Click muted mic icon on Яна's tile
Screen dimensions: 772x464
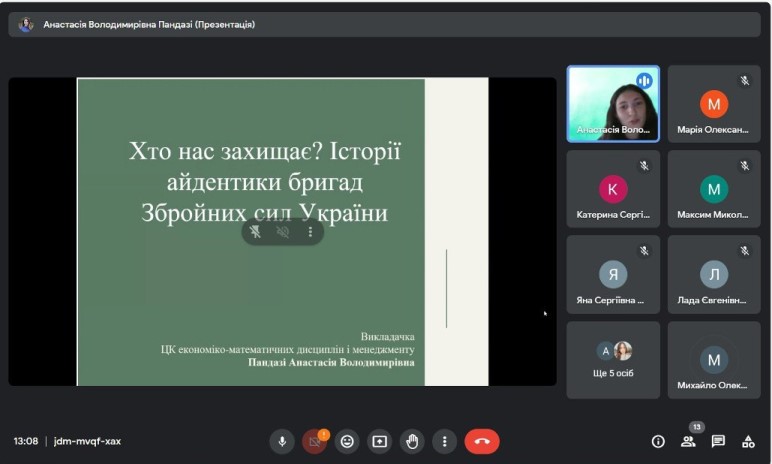coord(644,251)
